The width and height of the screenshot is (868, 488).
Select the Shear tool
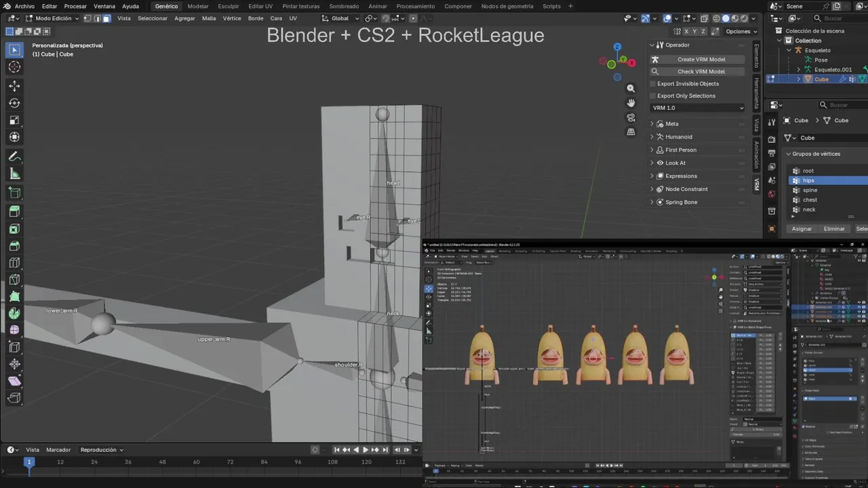[x=14, y=382]
